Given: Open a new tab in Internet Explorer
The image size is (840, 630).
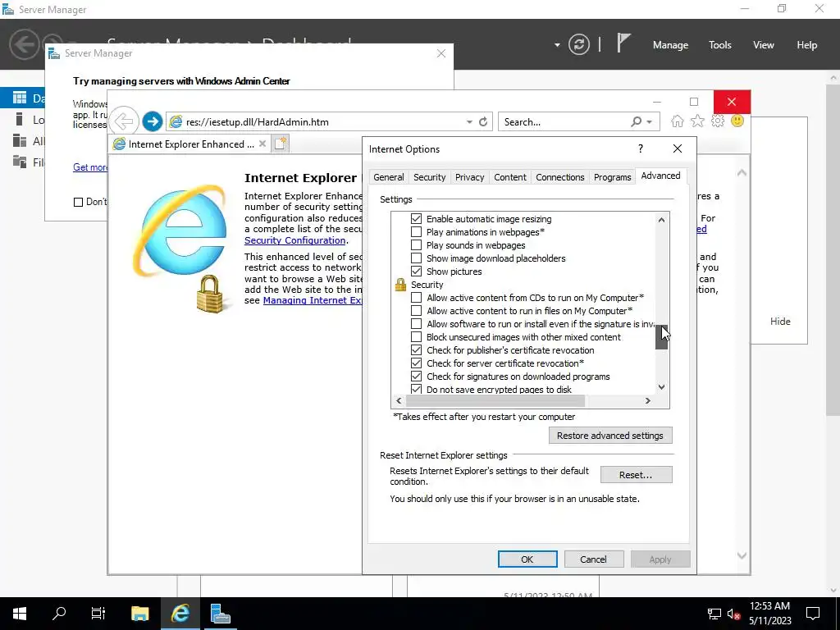Looking at the screenshot, I should pos(281,144).
